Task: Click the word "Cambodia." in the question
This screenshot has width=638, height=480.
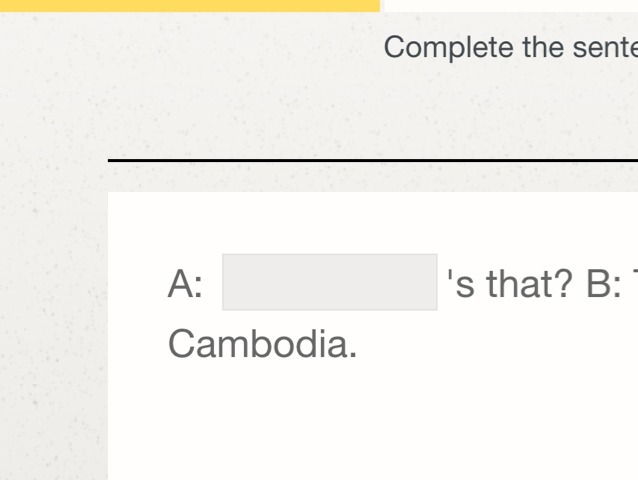Action: pyautogui.click(x=262, y=345)
